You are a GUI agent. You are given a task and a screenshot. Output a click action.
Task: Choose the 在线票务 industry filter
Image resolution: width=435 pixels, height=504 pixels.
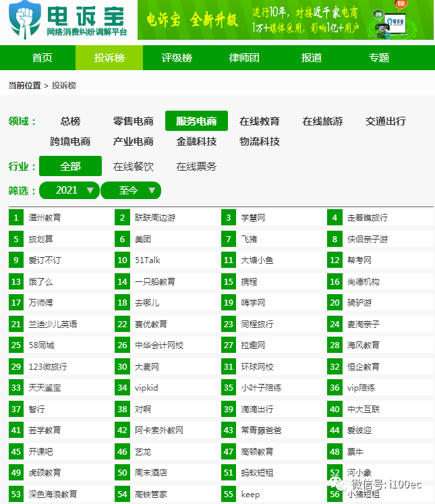click(x=196, y=166)
